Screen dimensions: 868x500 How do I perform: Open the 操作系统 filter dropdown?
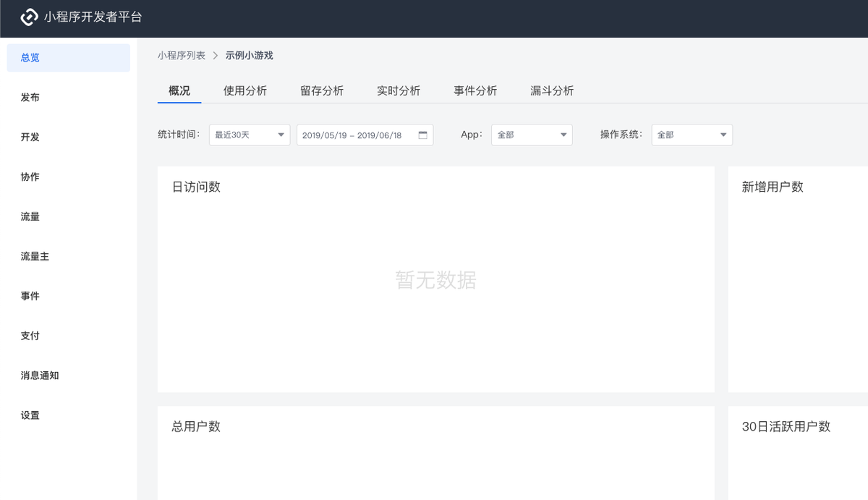click(692, 135)
